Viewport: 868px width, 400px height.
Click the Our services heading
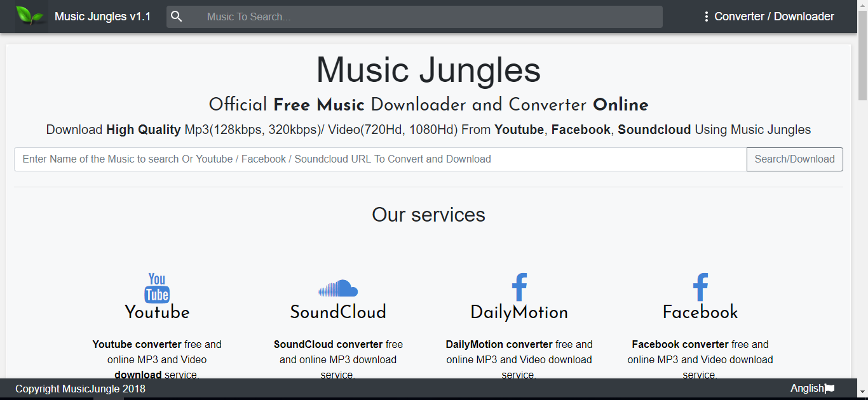pos(428,215)
